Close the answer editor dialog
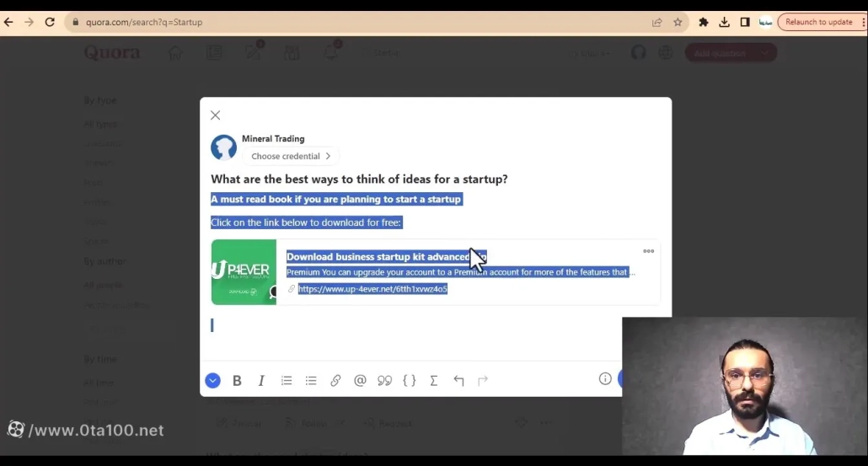Image resolution: width=868 pixels, height=466 pixels. tap(216, 115)
